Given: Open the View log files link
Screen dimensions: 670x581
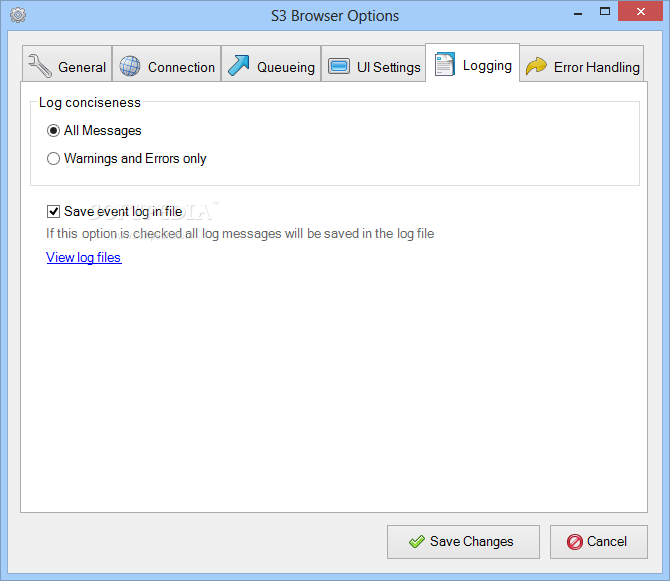Looking at the screenshot, I should point(84,258).
